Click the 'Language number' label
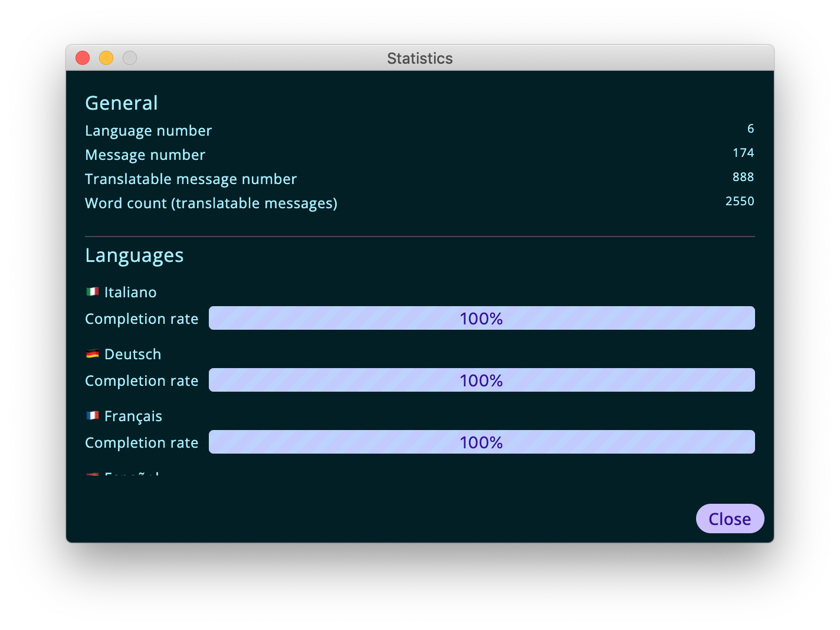The width and height of the screenshot is (840, 630). pos(149,131)
